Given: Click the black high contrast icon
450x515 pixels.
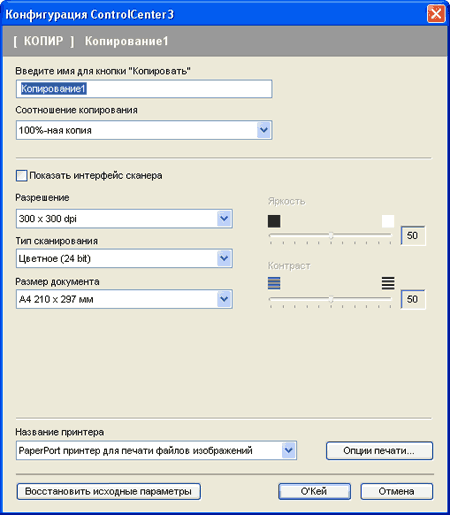Looking at the screenshot, I should 388,283.
